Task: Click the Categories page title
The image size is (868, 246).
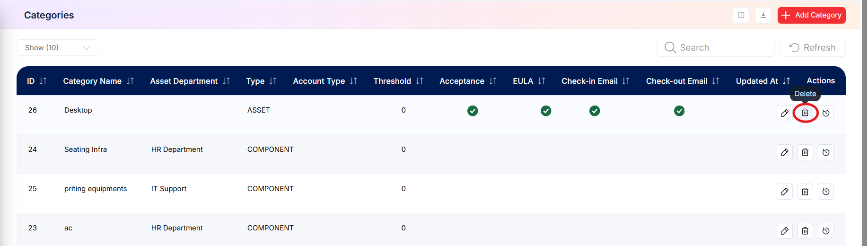Action: (49, 15)
